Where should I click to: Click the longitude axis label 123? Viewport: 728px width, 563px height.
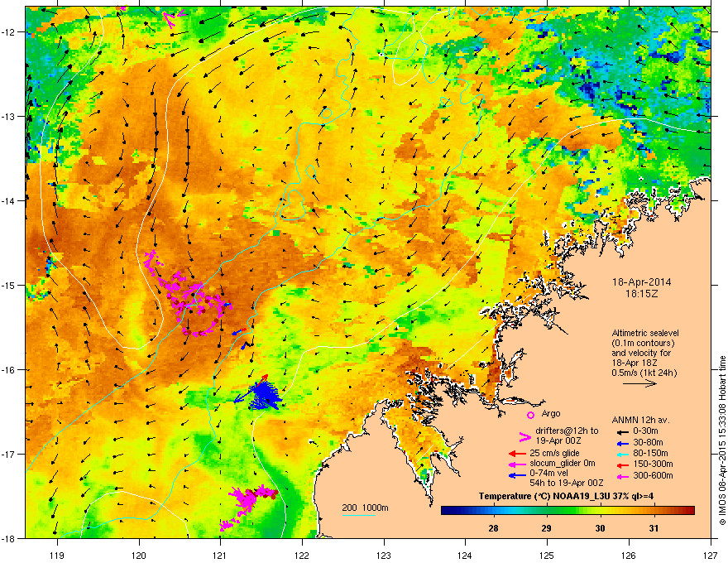[384, 555]
